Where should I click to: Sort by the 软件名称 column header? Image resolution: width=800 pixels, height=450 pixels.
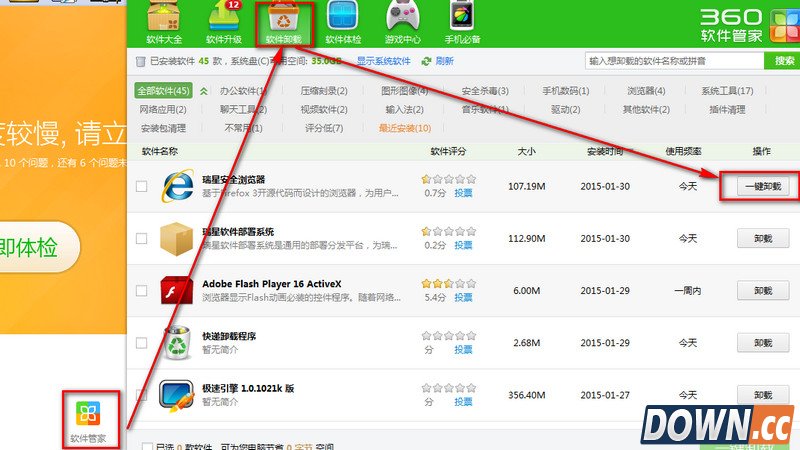pos(160,152)
